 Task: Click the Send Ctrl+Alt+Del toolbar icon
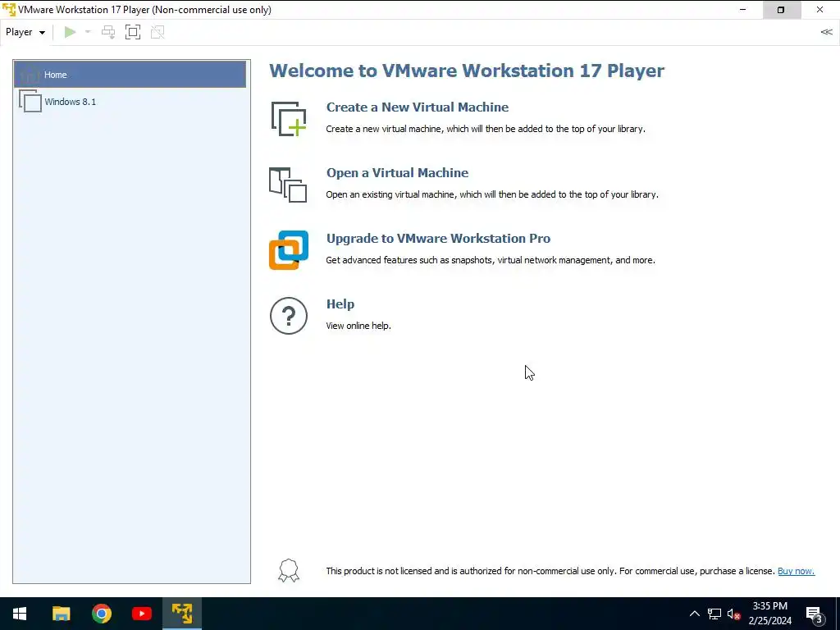tap(108, 32)
